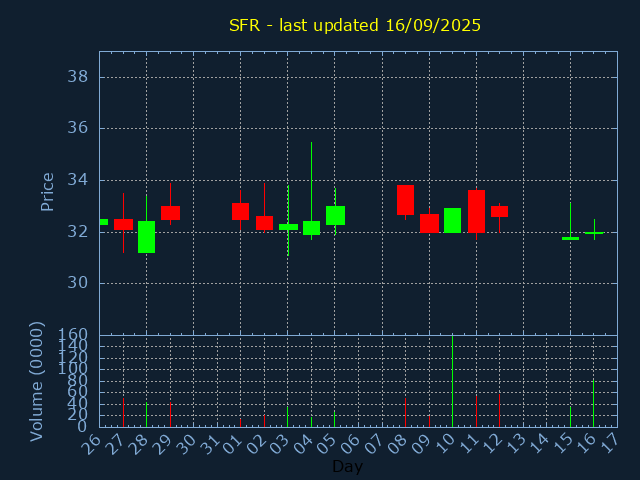Select the green volume bar on day 16

coord(593,404)
